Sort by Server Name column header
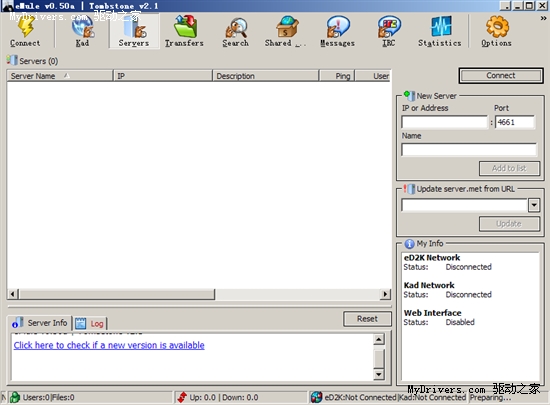This screenshot has width=550, height=405. (60, 76)
